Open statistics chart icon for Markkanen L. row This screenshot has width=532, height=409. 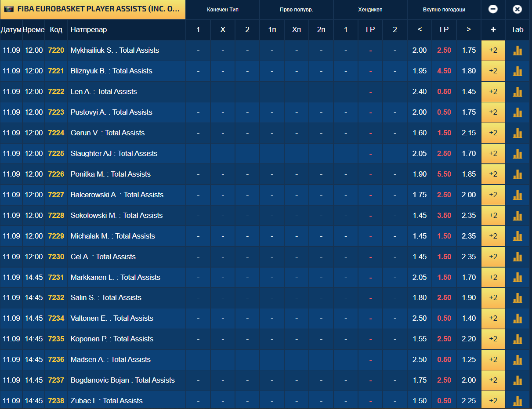pyautogui.click(x=518, y=278)
